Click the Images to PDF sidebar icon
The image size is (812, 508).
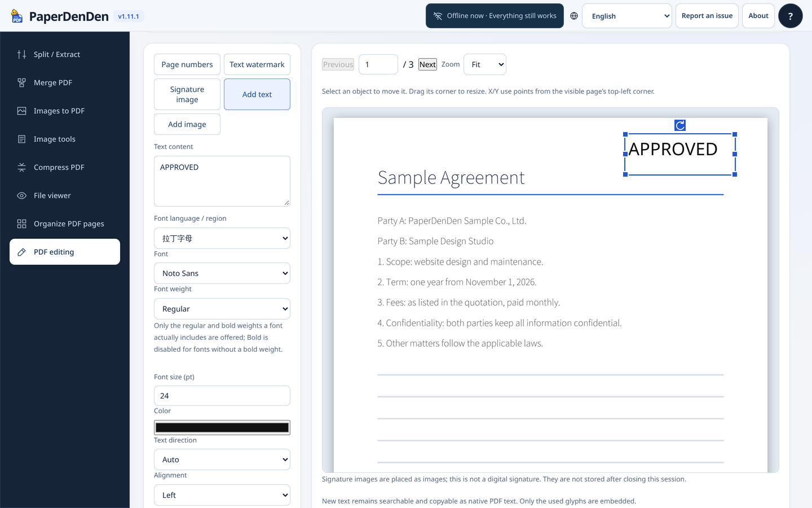(x=21, y=111)
